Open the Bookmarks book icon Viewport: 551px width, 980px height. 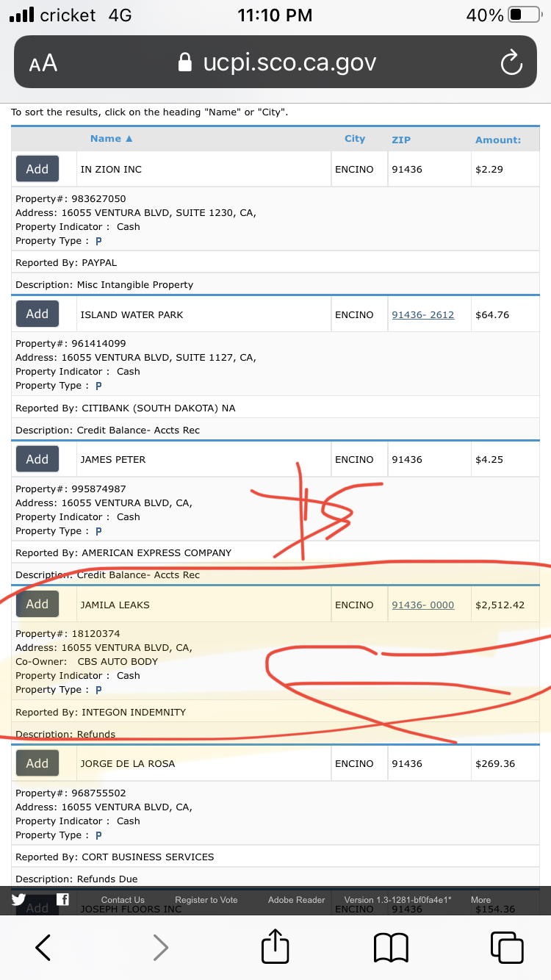point(391,948)
